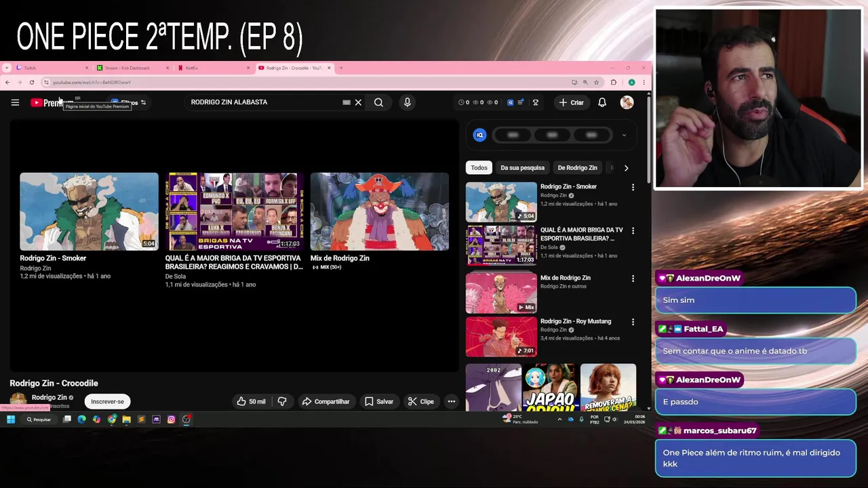
Task: Click the Criar create button
Action: point(571,102)
